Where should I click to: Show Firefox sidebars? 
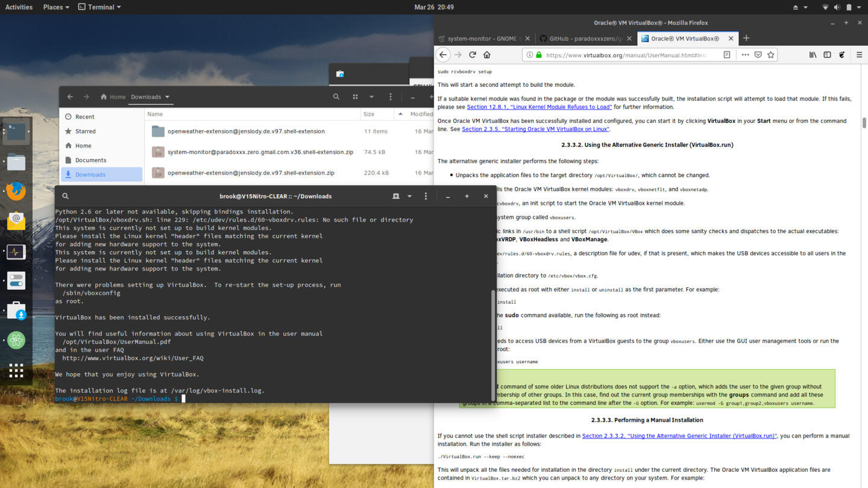tap(827, 55)
